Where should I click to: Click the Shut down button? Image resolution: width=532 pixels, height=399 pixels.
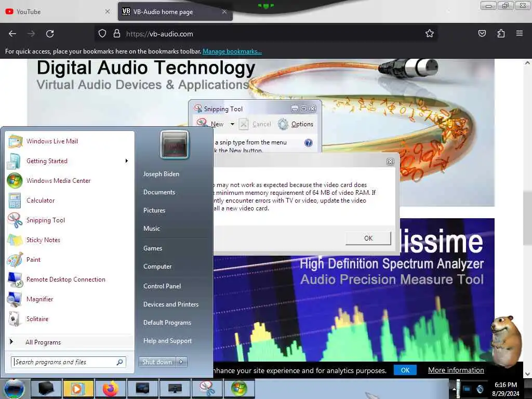coord(157,362)
